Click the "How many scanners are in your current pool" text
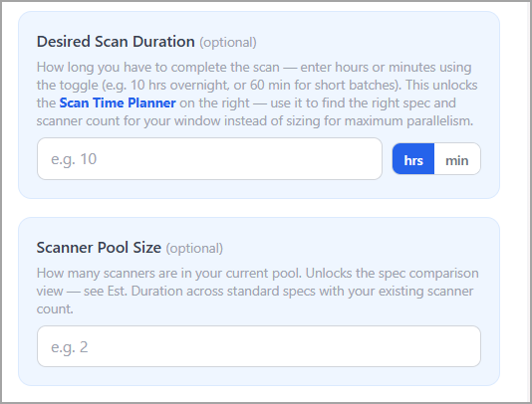Screen dimensions: 532x404 tap(169, 274)
